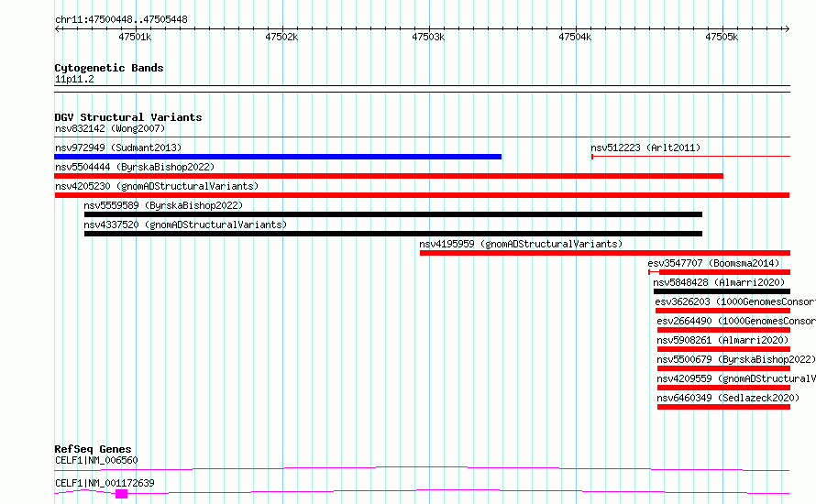Viewport: 816px width, 504px height.
Task: Open the esv2664490 1000Genomes variant label
Action: (736, 321)
